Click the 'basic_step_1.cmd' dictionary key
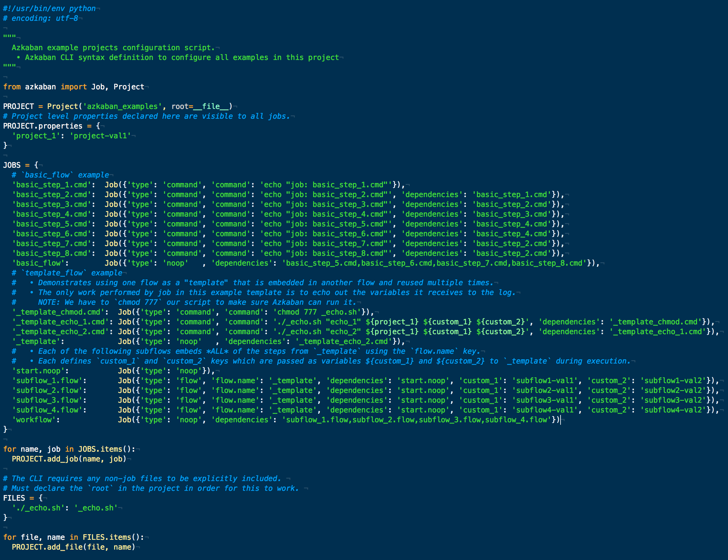Screen dimensions: 728x560 tap(51, 185)
